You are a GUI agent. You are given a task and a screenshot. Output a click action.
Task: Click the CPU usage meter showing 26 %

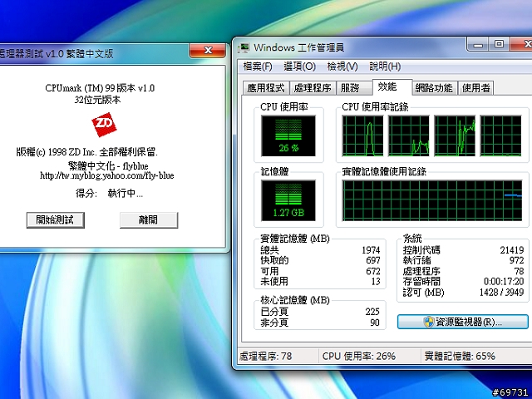click(288, 135)
